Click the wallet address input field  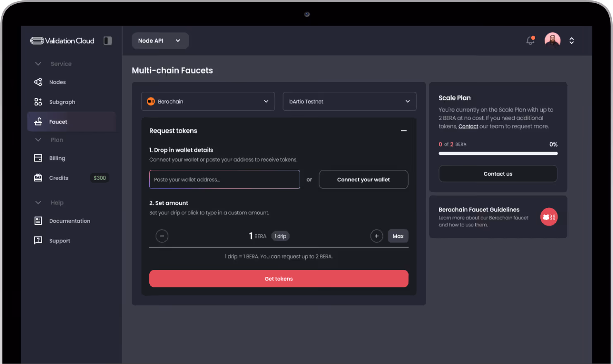225,179
